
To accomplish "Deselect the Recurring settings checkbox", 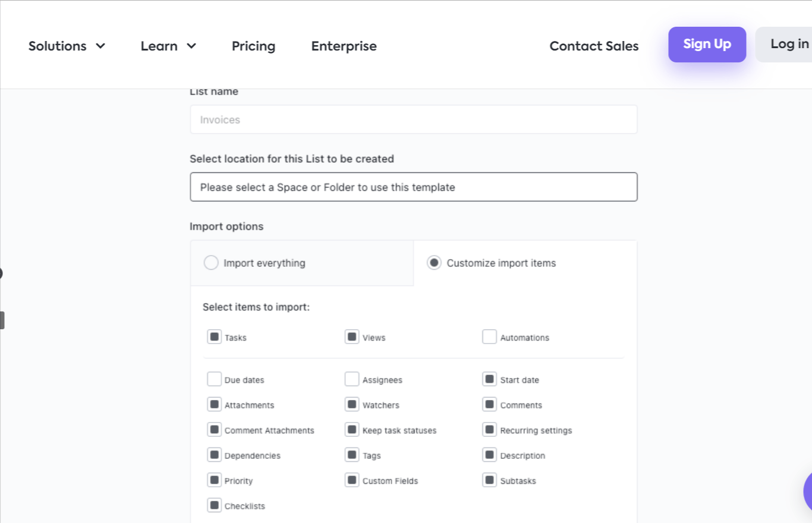I will pyautogui.click(x=489, y=430).
